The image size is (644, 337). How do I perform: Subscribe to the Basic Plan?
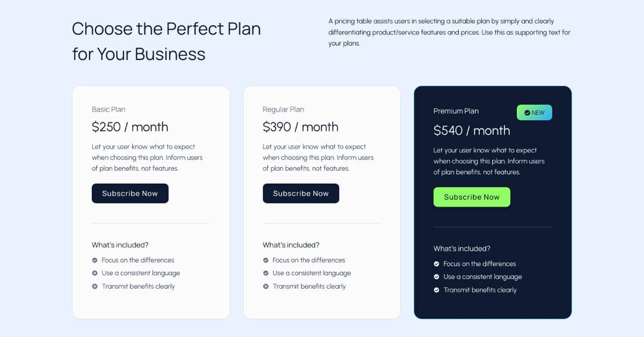tap(130, 194)
